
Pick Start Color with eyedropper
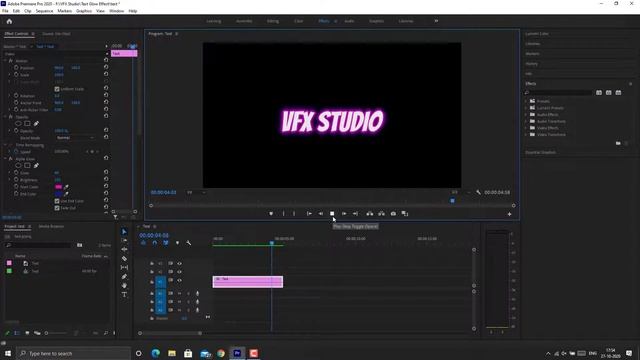[x=66, y=187]
